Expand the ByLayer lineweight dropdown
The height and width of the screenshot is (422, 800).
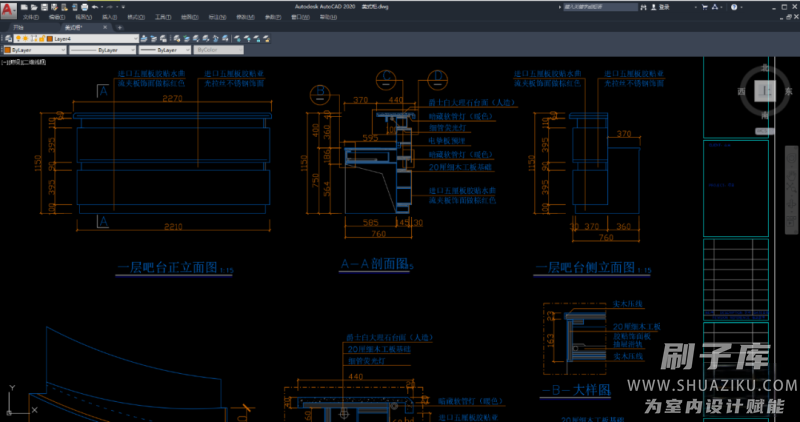[189, 49]
